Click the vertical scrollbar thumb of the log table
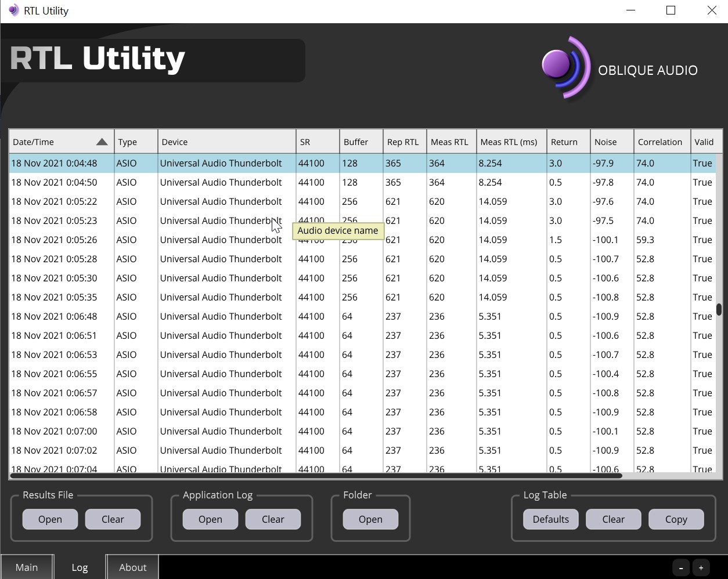 click(x=719, y=309)
